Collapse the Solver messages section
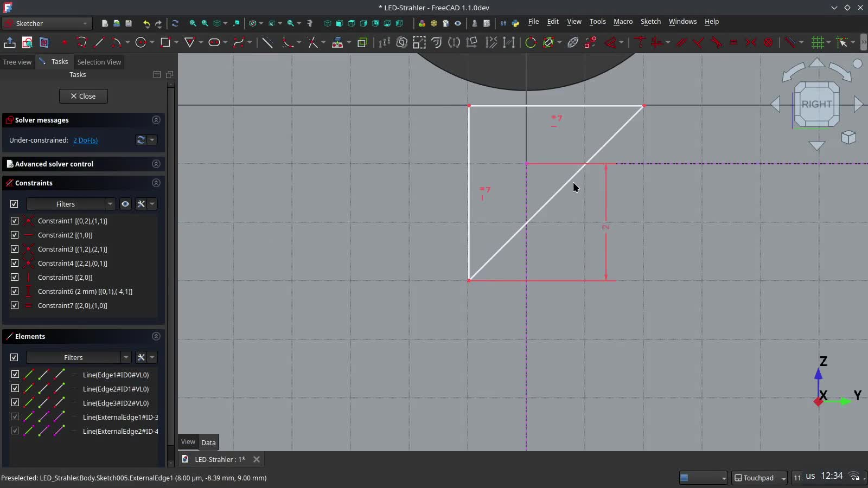This screenshot has width=868, height=488. point(156,120)
